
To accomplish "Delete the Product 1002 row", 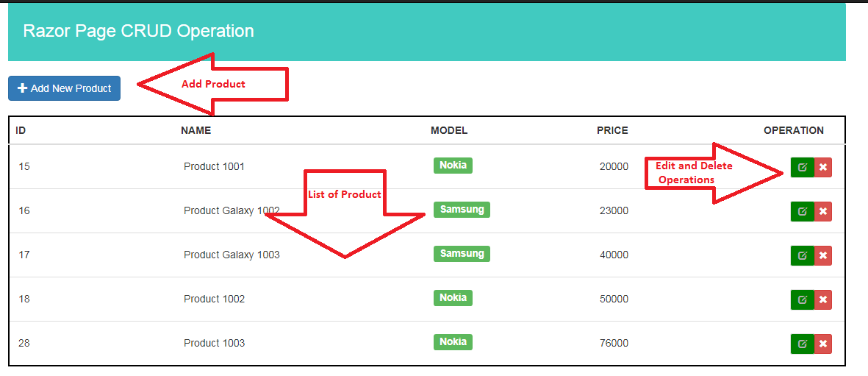I will pos(823,299).
